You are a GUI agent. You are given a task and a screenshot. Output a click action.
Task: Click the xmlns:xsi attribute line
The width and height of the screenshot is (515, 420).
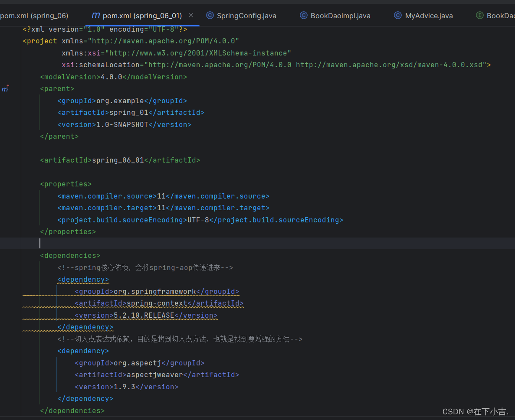point(177,53)
